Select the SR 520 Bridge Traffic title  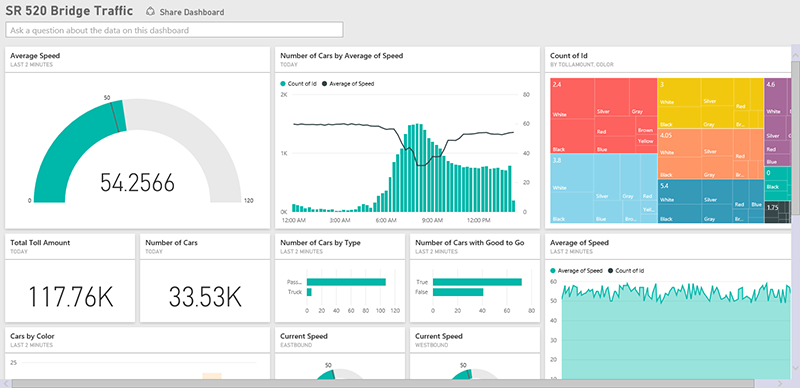click(69, 11)
